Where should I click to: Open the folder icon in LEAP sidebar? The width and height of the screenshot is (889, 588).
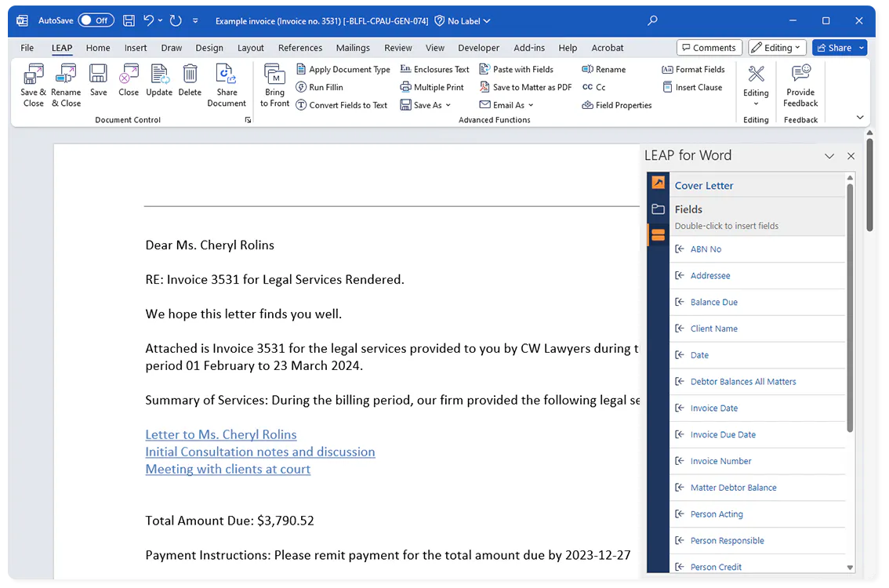click(x=658, y=209)
